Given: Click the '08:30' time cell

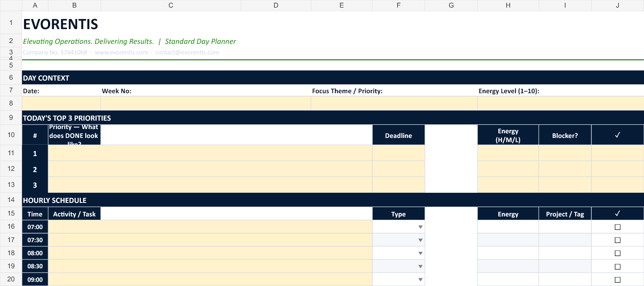Looking at the screenshot, I should tap(35, 267).
